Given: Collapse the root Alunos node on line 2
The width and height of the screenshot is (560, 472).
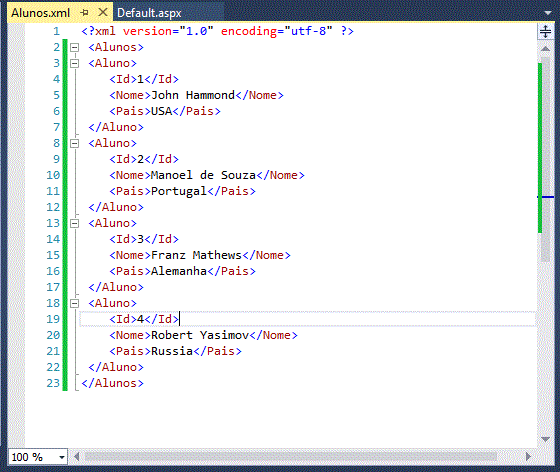Looking at the screenshot, I should [x=74, y=47].
